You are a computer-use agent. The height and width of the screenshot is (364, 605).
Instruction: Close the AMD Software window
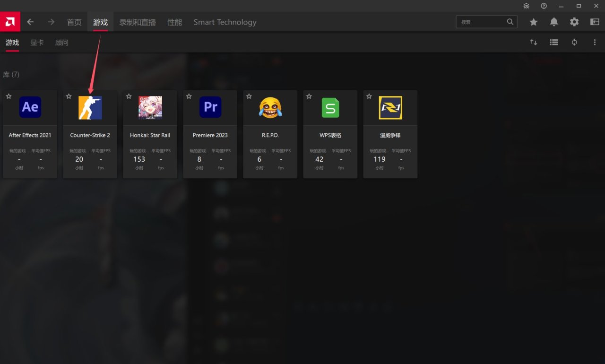tap(596, 6)
